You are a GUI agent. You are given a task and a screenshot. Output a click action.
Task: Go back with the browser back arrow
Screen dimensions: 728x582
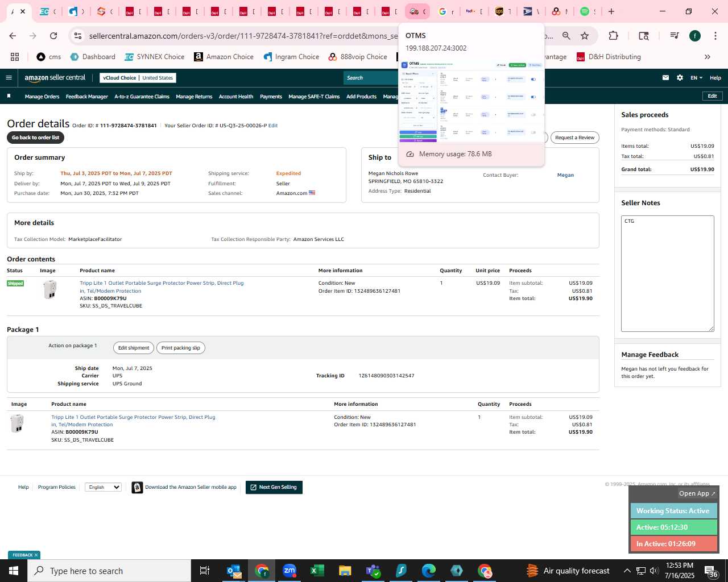(13, 36)
